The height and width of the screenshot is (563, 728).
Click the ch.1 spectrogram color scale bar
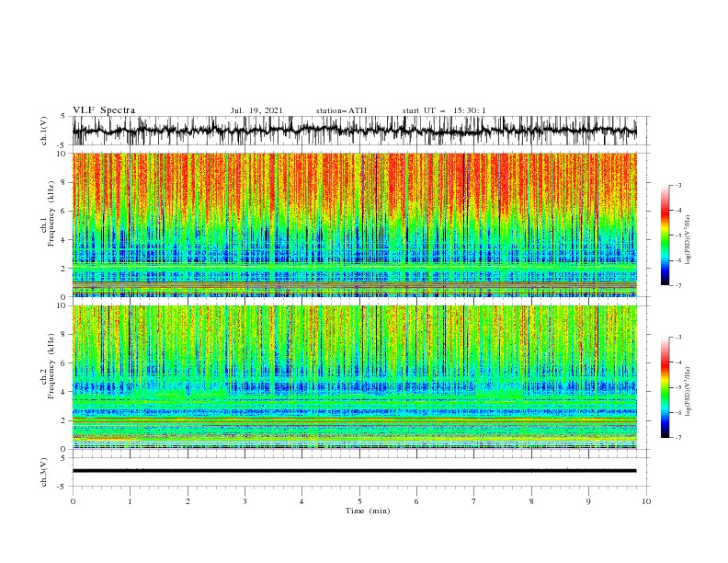665,236
